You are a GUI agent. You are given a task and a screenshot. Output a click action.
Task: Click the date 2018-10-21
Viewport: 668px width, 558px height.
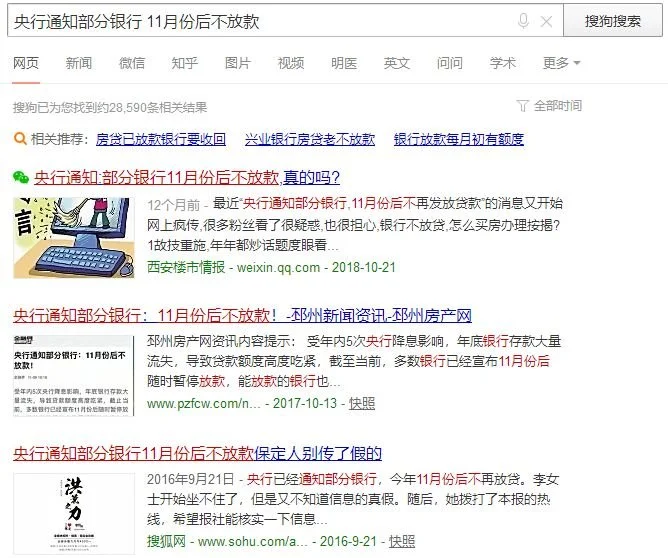pos(363,267)
